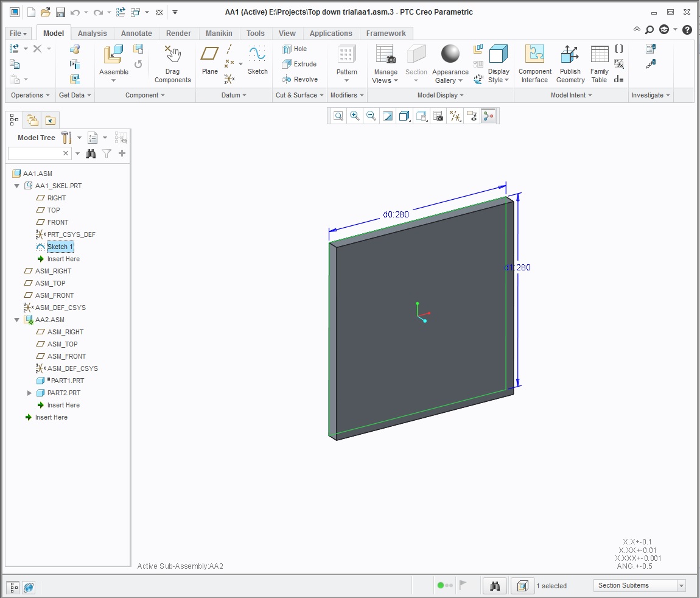Click the filter funnel icon in Model Tree
Screen dimensions: 700x598
[x=107, y=153]
